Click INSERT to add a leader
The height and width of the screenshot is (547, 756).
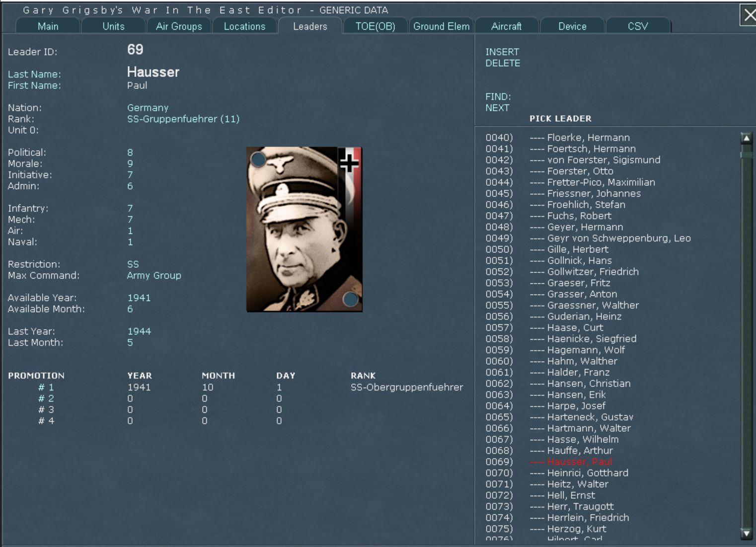(x=502, y=52)
